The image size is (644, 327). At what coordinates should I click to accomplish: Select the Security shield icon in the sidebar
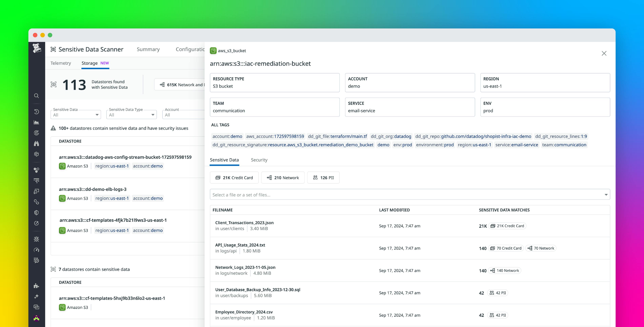click(36, 212)
